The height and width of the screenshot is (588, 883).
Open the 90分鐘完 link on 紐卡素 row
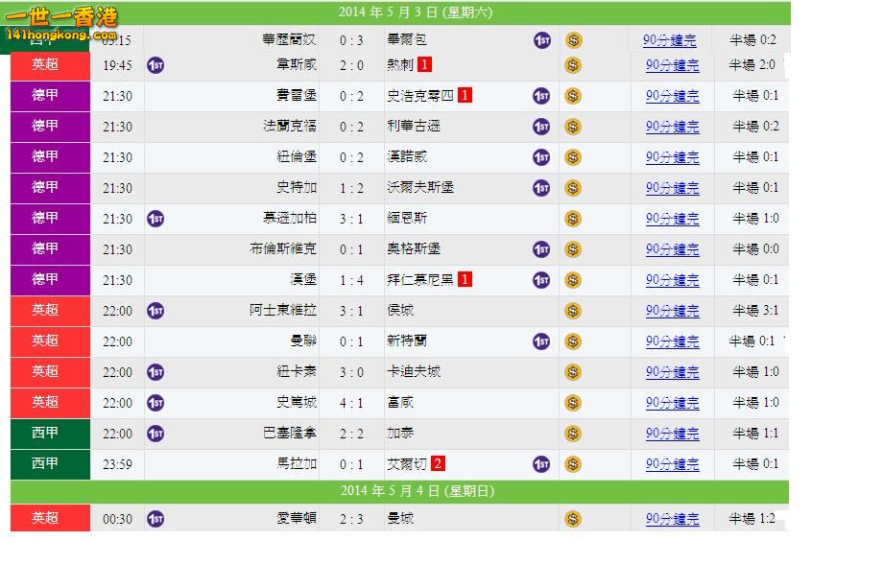pyautogui.click(x=673, y=372)
